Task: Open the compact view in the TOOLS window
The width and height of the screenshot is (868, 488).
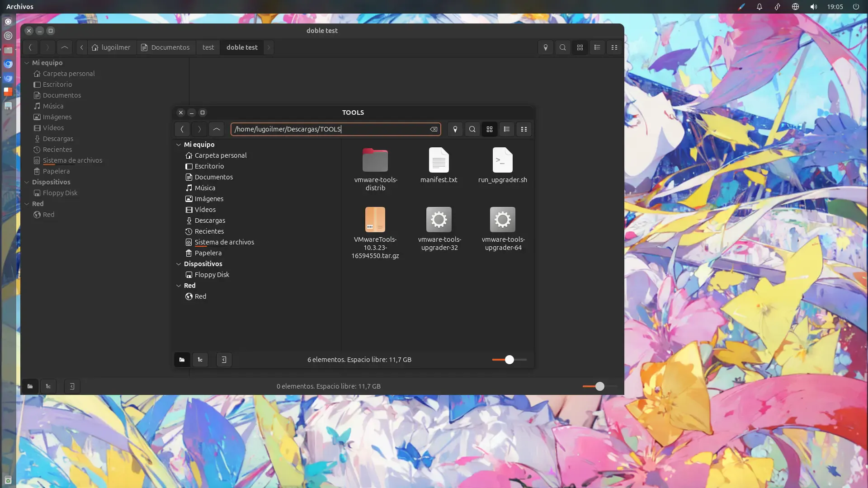Action: click(x=524, y=129)
